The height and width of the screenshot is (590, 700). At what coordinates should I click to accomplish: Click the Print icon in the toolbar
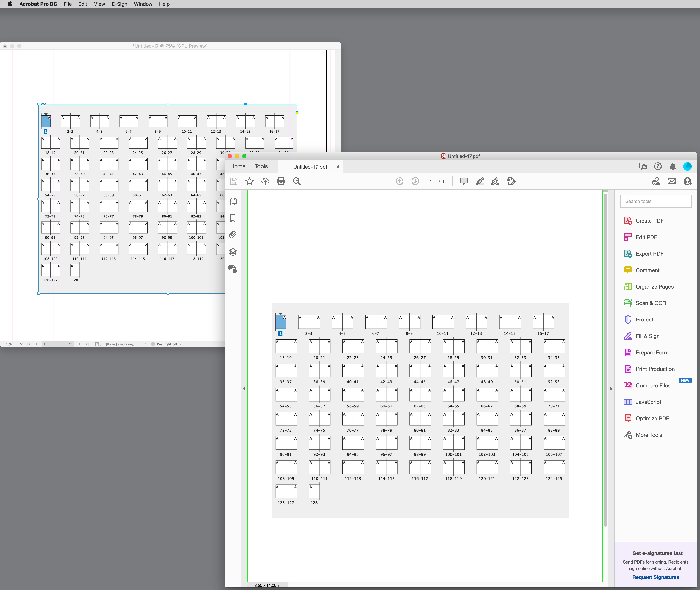tap(281, 181)
